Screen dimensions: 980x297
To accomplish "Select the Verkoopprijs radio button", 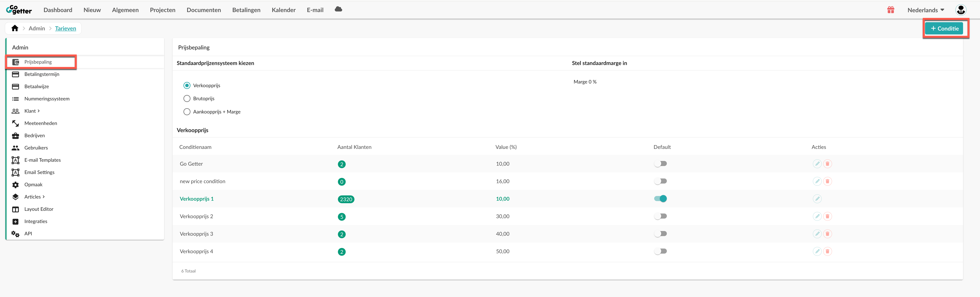I will pos(187,86).
